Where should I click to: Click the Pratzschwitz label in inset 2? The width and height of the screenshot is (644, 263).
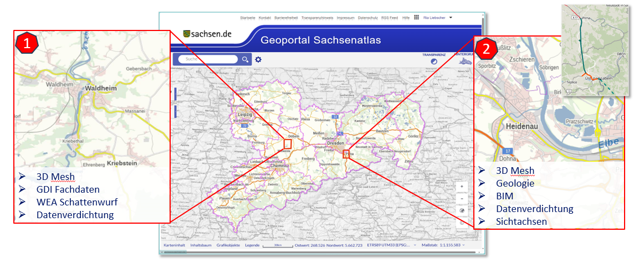tap(579, 122)
